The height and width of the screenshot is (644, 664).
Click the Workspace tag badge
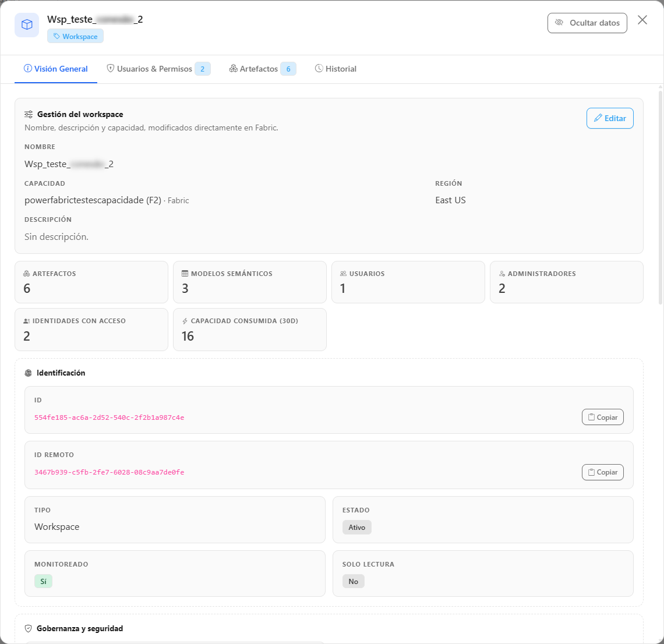coord(75,37)
